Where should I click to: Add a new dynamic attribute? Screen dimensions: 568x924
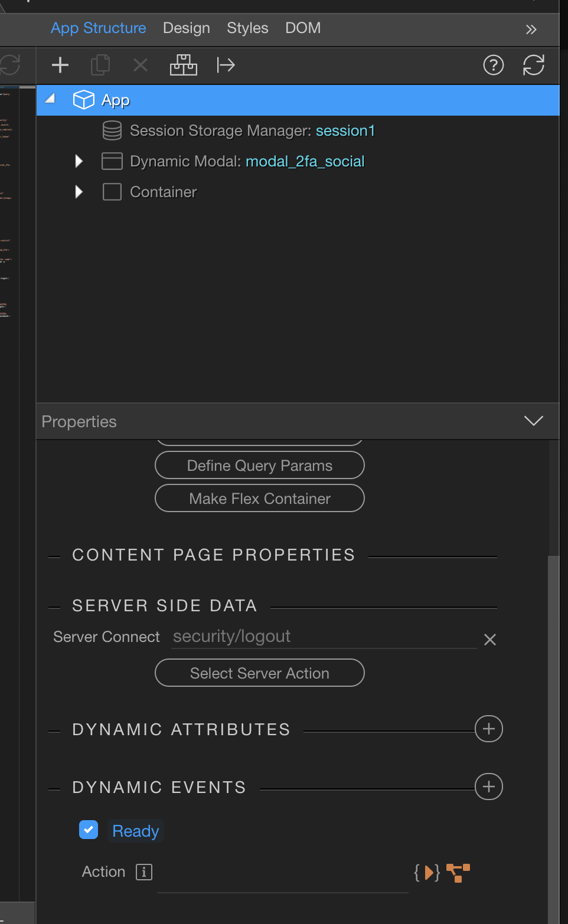(x=489, y=729)
